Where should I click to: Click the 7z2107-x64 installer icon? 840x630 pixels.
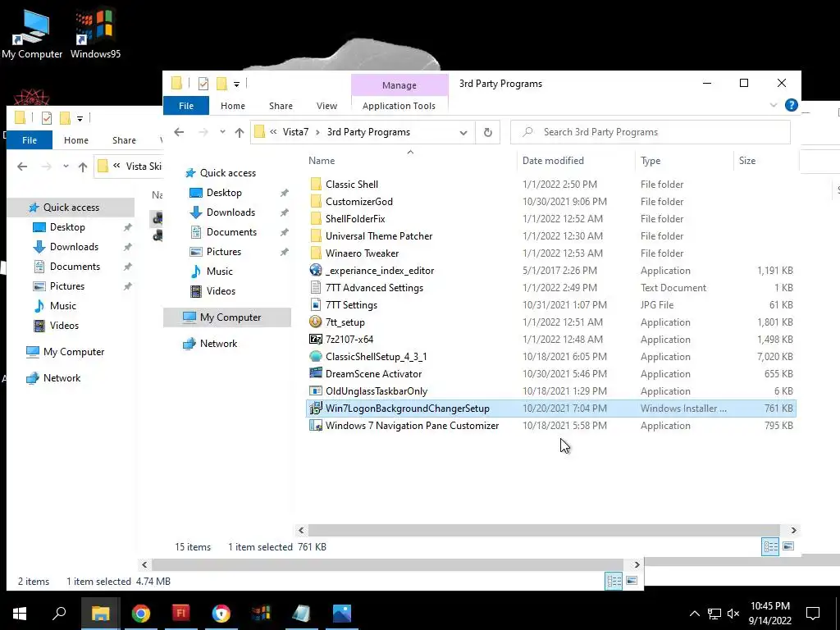coord(316,339)
